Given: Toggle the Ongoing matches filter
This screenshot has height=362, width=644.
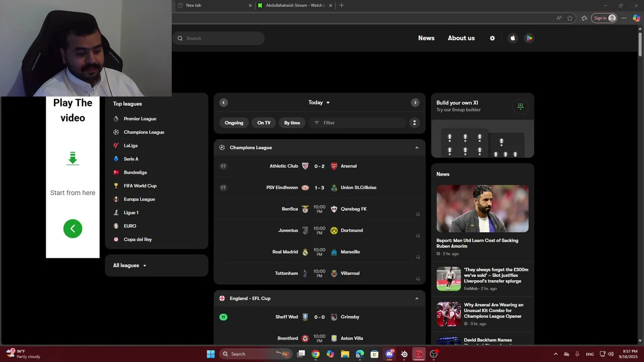Looking at the screenshot, I should (x=234, y=123).
